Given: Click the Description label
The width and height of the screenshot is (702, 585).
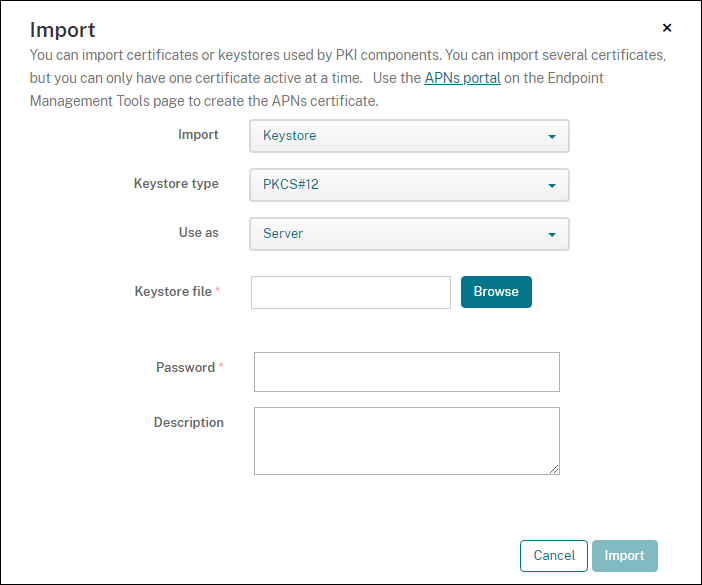Looking at the screenshot, I should click(189, 422).
